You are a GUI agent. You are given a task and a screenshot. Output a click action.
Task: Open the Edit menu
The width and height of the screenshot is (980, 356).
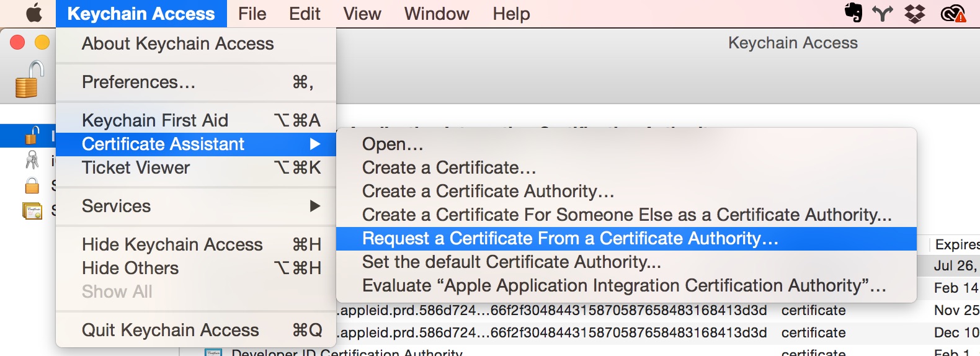[x=305, y=14]
